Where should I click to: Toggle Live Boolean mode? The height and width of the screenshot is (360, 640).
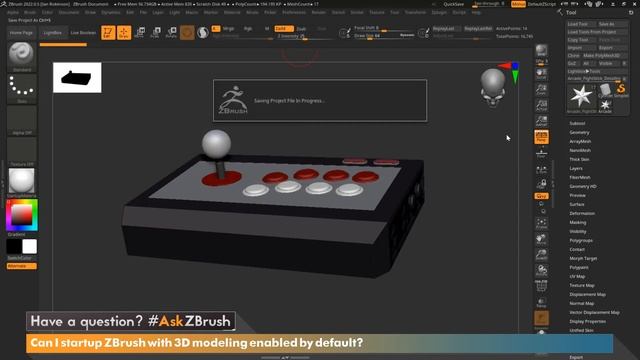pyautogui.click(x=83, y=33)
